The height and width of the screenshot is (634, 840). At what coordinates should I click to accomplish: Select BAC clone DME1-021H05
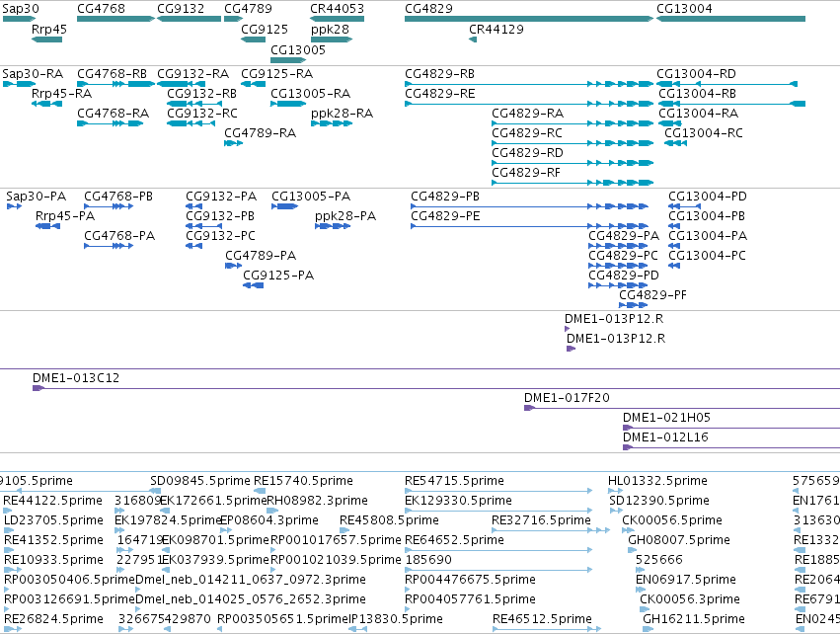666,418
